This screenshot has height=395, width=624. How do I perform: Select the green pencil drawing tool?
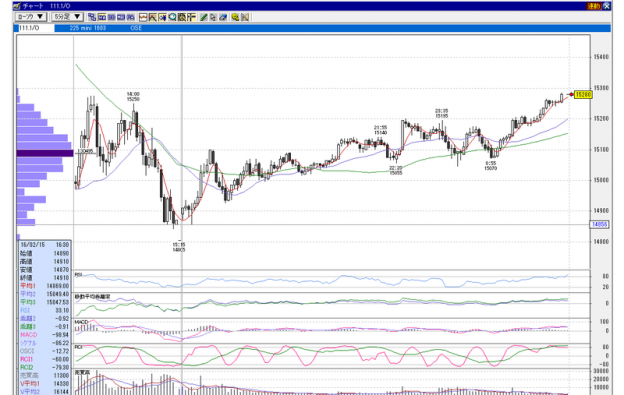click(x=203, y=17)
